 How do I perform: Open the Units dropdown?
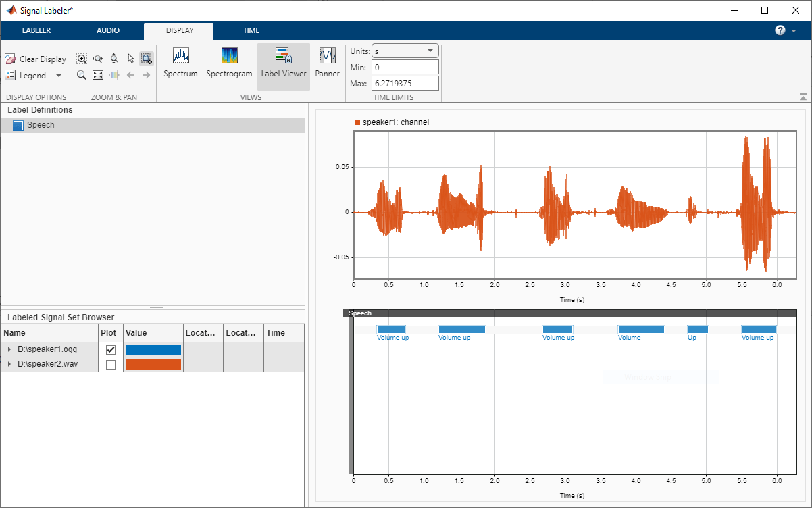(x=405, y=51)
